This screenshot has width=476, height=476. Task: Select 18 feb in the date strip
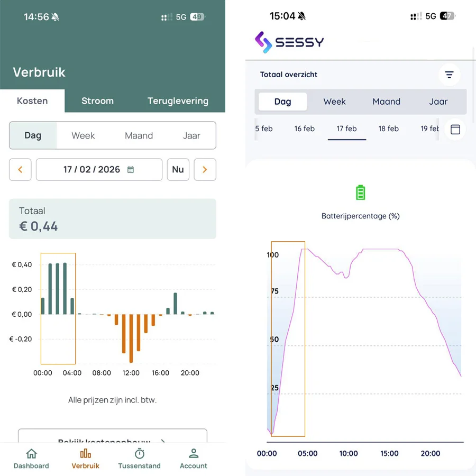pos(388,129)
